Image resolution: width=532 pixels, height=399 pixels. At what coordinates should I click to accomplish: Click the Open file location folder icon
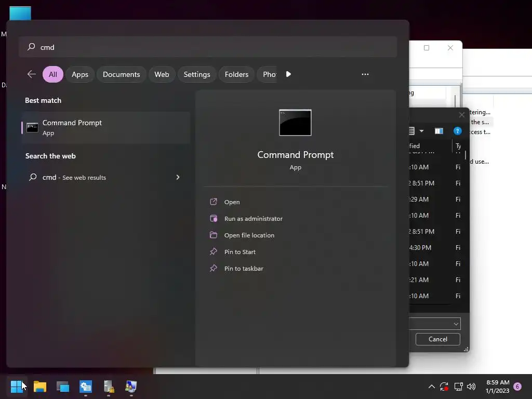point(214,235)
